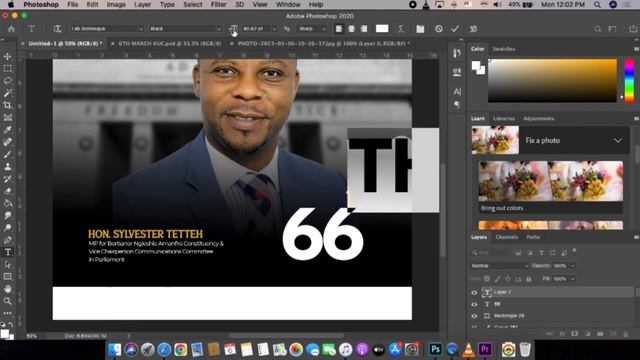Select the Dodge tool
640x360 pixels.
click(x=7, y=228)
